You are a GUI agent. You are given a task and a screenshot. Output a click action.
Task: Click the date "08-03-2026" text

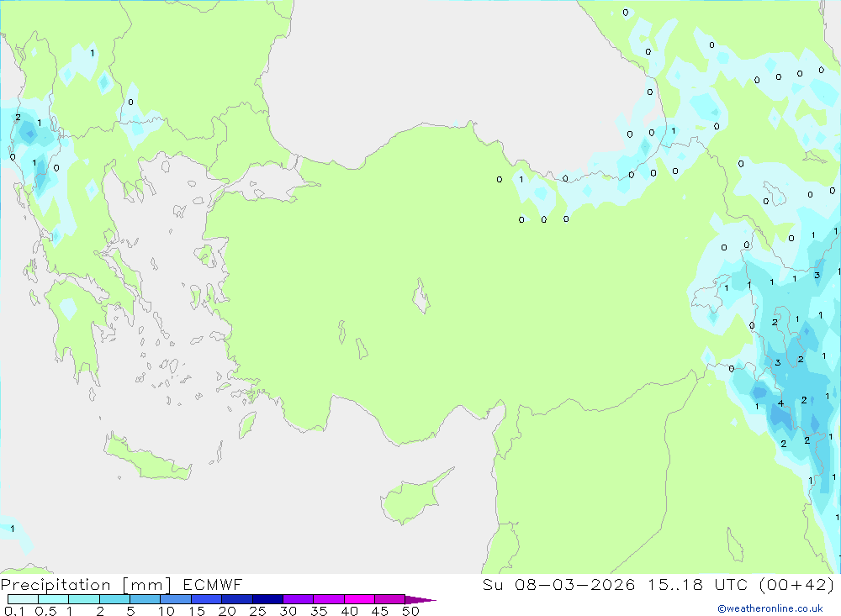575,584
